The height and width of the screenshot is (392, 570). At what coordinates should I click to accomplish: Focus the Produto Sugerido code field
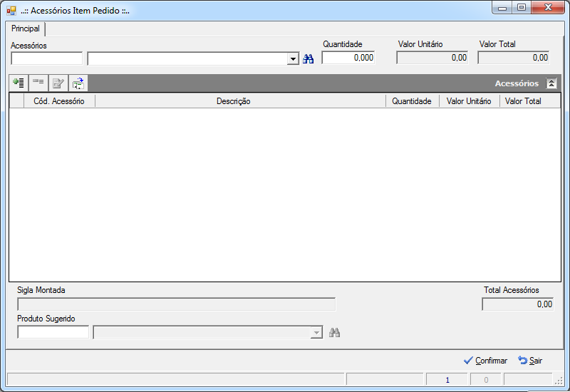[x=53, y=332]
